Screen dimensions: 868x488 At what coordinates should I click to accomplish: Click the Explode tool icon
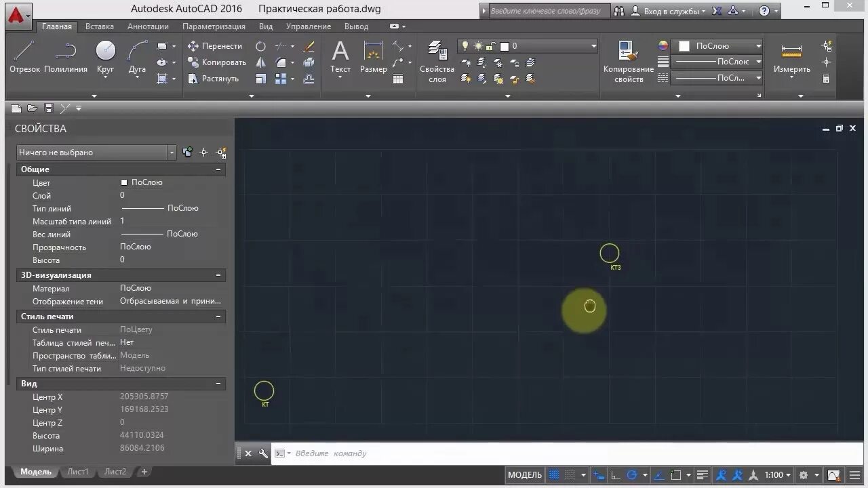point(309,62)
